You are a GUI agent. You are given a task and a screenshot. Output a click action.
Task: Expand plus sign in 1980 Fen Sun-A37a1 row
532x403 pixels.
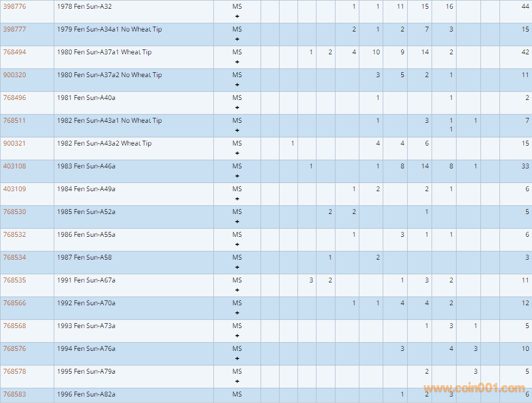point(237,62)
